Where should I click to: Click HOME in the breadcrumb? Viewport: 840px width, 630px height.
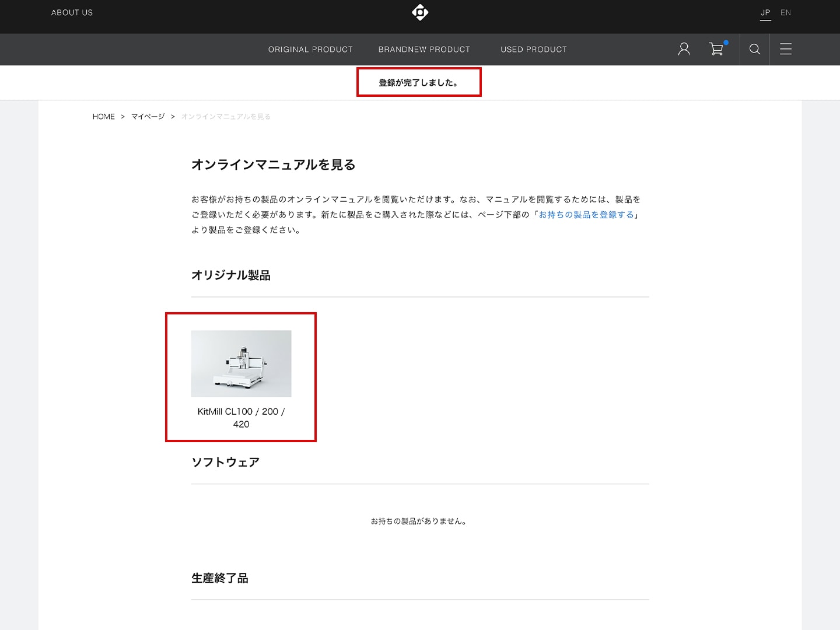[x=104, y=117]
